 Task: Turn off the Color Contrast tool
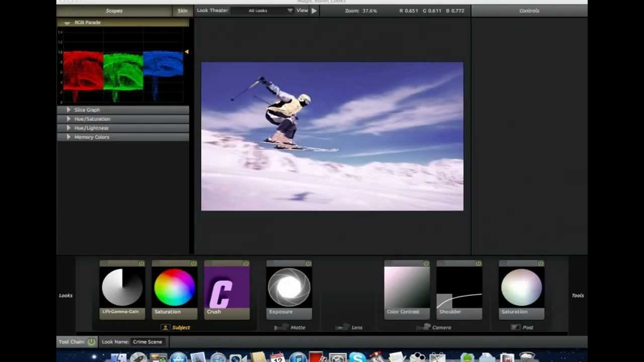pyautogui.click(x=426, y=263)
